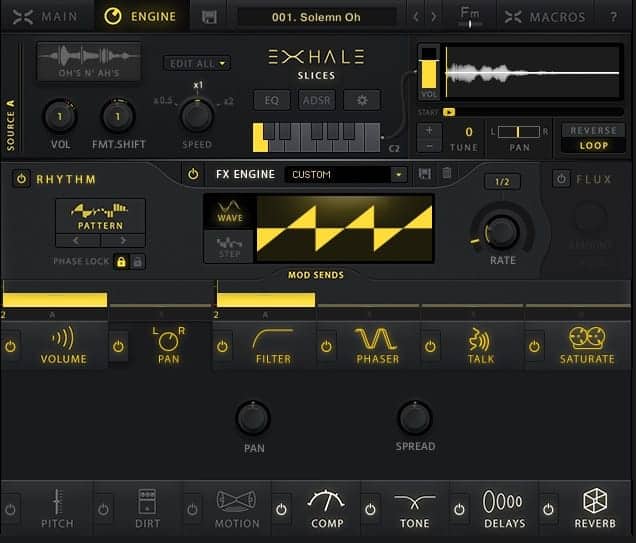Select the PAN effect icon
This screenshot has height=543, width=637.
pos(168,345)
